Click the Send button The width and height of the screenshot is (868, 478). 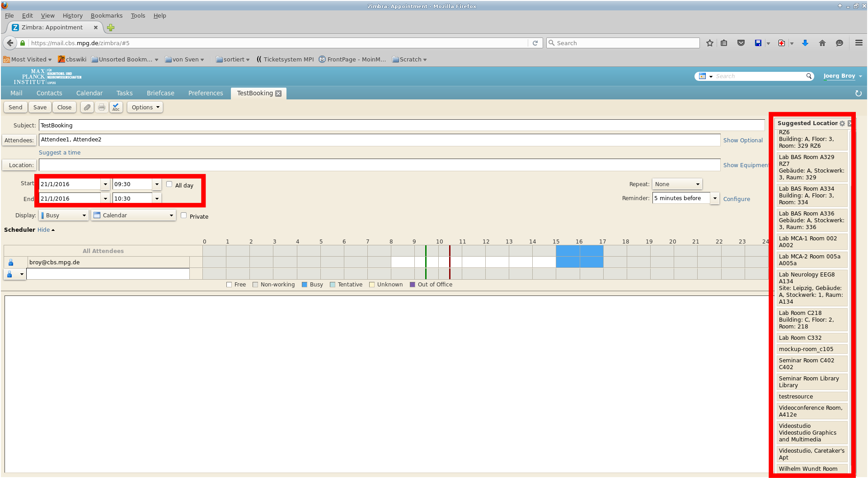click(x=15, y=108)
